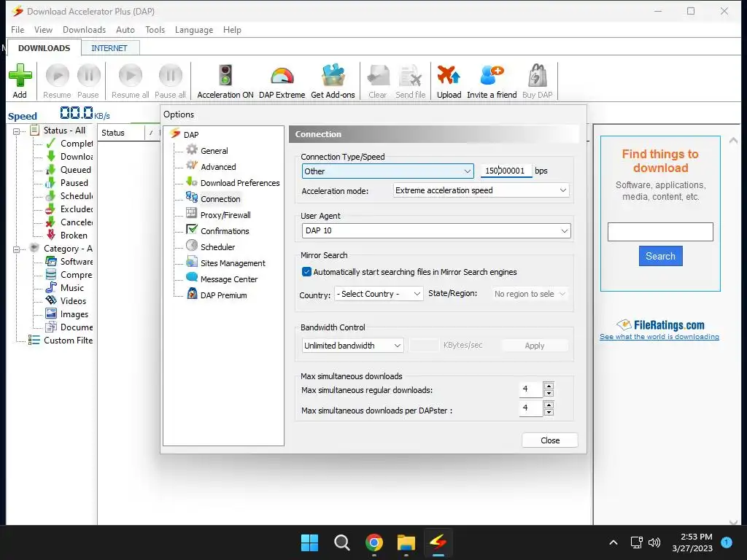The width and height of the screenshot is (747, 560).
Task: Open Confirmations options page
Action: 225,231
